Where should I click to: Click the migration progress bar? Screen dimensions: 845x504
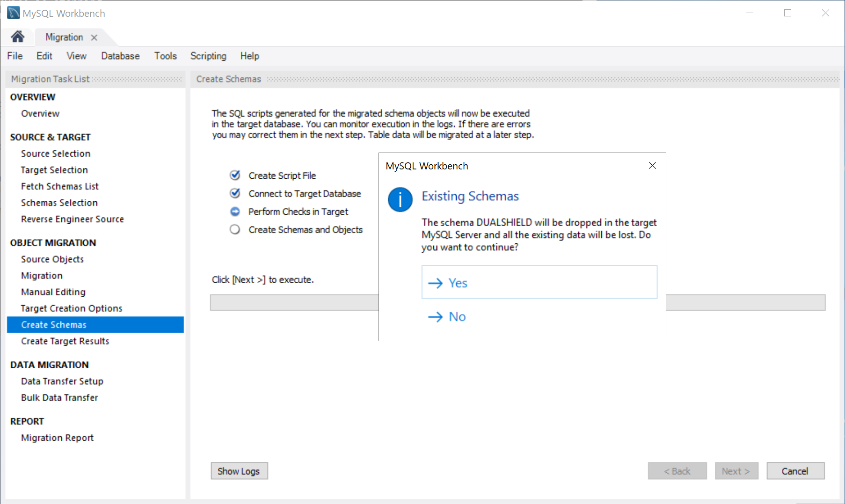click(x=294, y=302)
